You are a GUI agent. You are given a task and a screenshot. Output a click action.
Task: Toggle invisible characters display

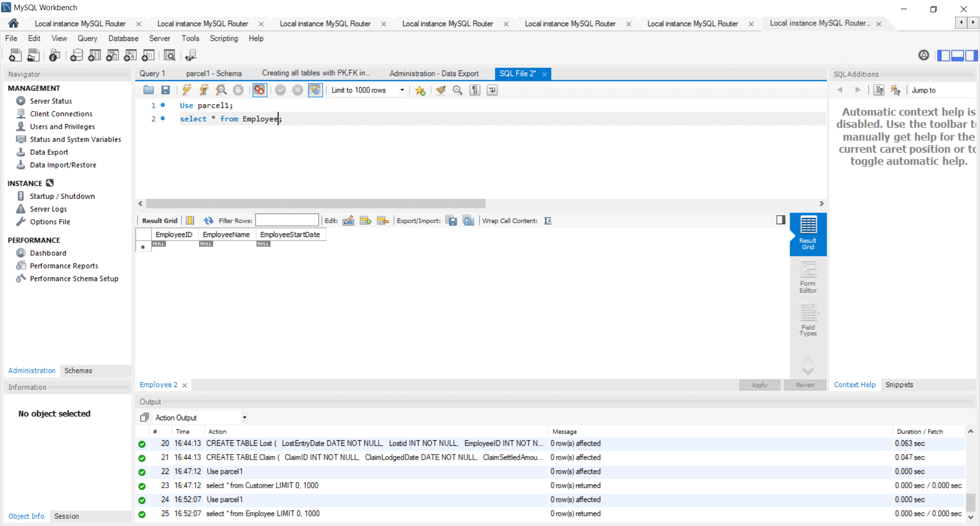tap(475, 90)
